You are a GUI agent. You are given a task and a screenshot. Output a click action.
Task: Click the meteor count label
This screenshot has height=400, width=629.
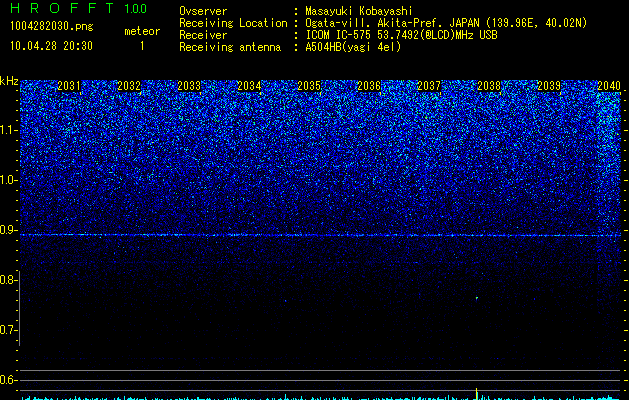pos(142,31)
